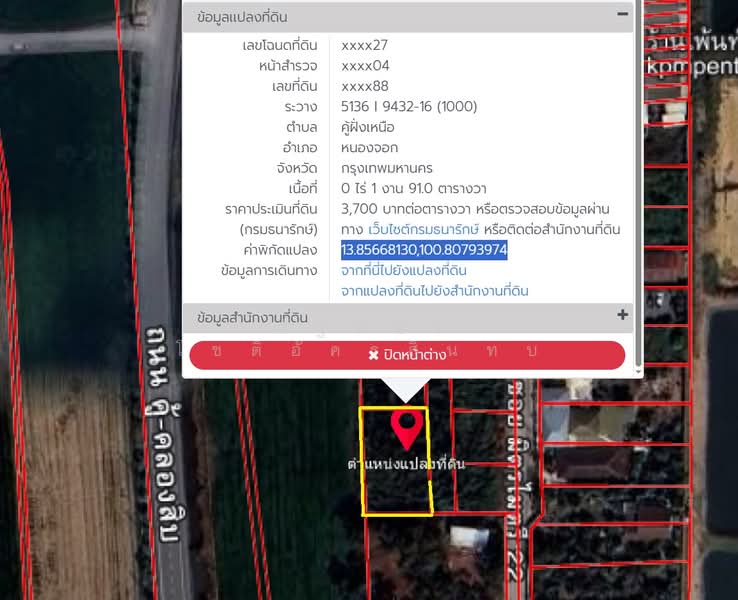The height and width of the screenshot is (600, 738).
Task: Click the ข้อมูลสำนักงานที่ดิน header title
Action: tap(252, 318)
